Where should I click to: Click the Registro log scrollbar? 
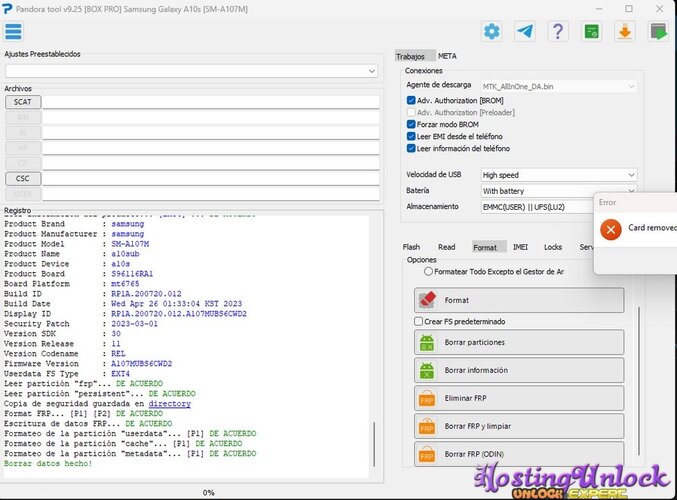[374, 444]
